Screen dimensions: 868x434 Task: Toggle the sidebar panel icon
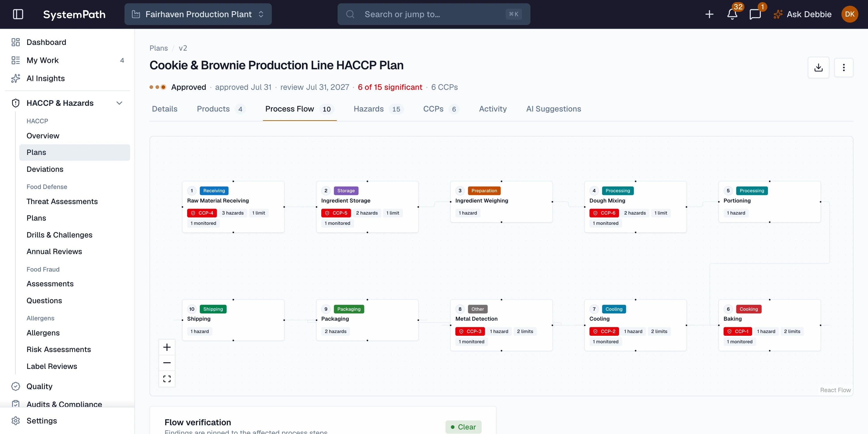18,14
